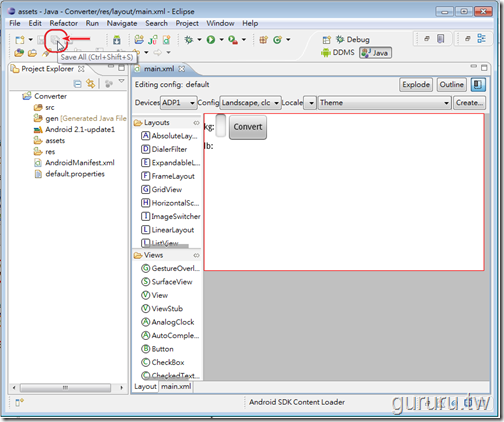Click the Run External Tools icon

pos(233,40)
